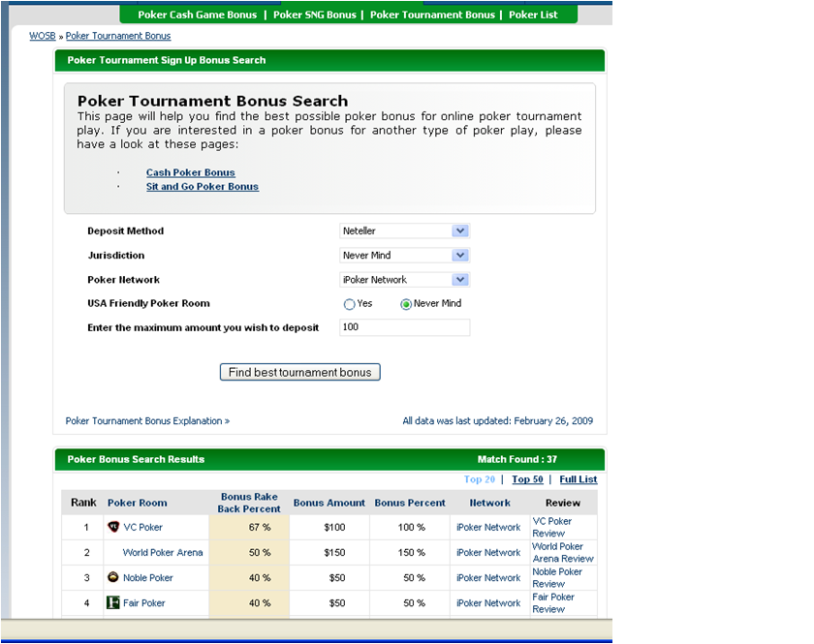Follow the WOSB breadcrumb link

coord(43,36)
